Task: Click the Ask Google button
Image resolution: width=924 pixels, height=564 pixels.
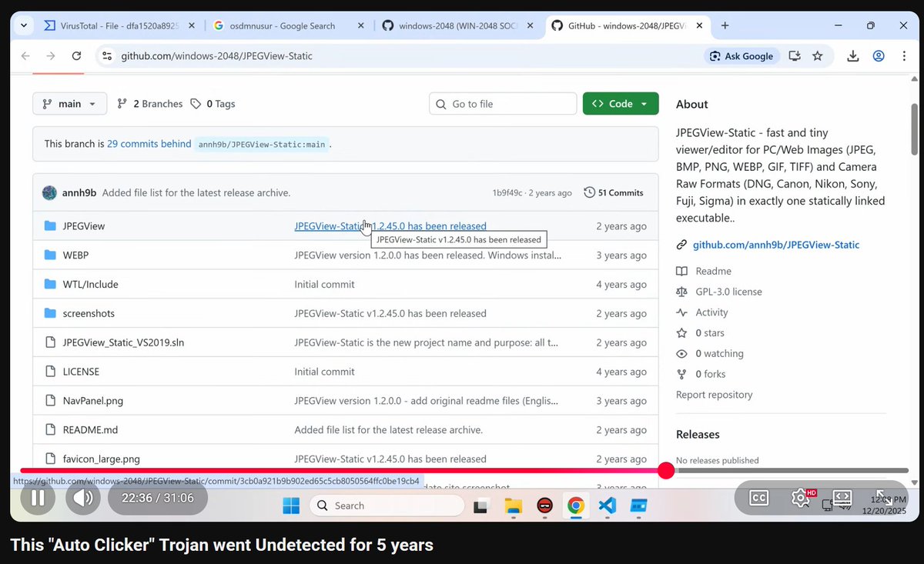Action: coord(742,56)
